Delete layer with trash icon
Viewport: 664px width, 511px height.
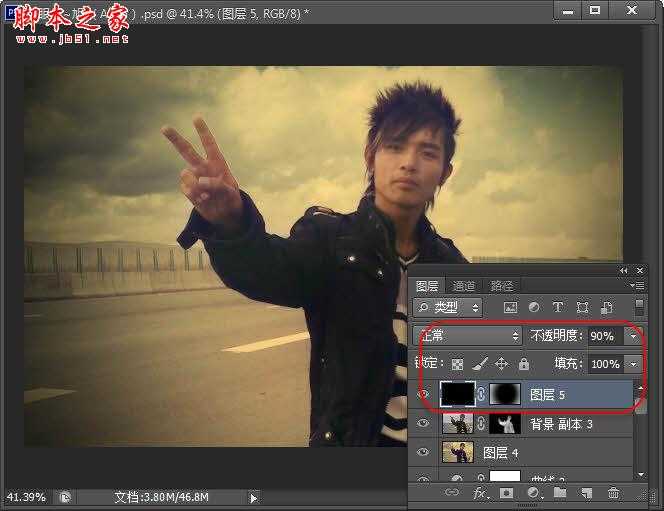point(613,493)
